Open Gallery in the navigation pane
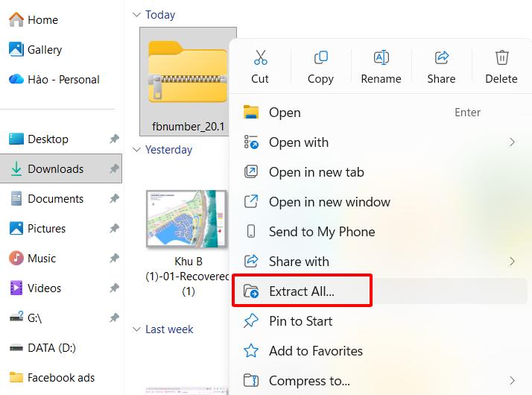The height and width of the screenshot is (395, 532). click(x=35, y=49)
